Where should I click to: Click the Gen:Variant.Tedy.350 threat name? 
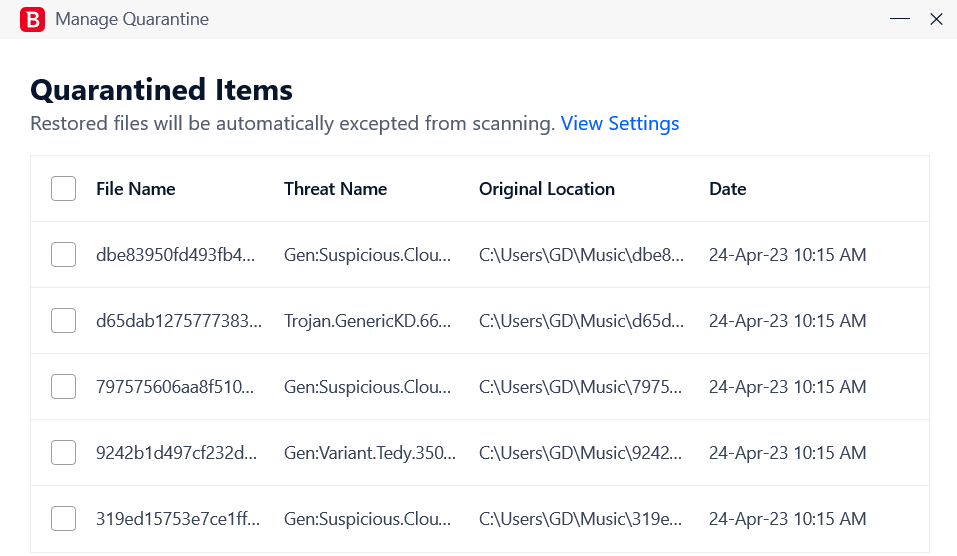[369, 453]
